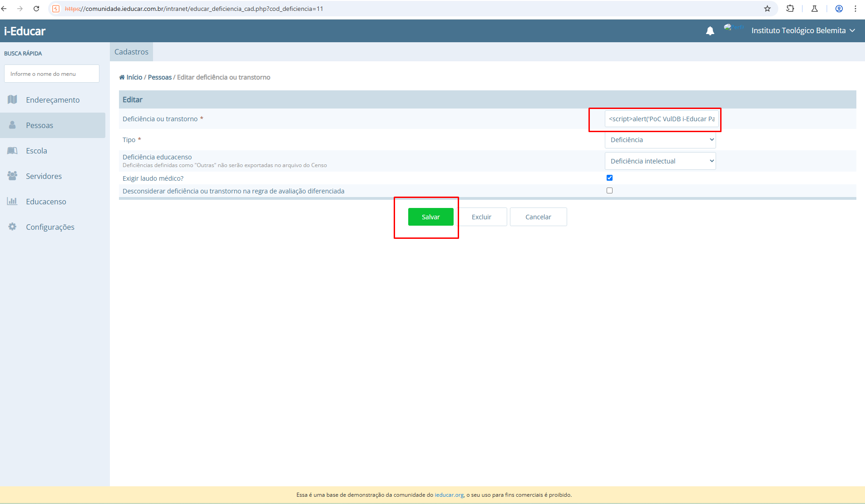Click the browser forward arrow
The height and width of the screenshot is (504, 865).
(x=20, y=9)
